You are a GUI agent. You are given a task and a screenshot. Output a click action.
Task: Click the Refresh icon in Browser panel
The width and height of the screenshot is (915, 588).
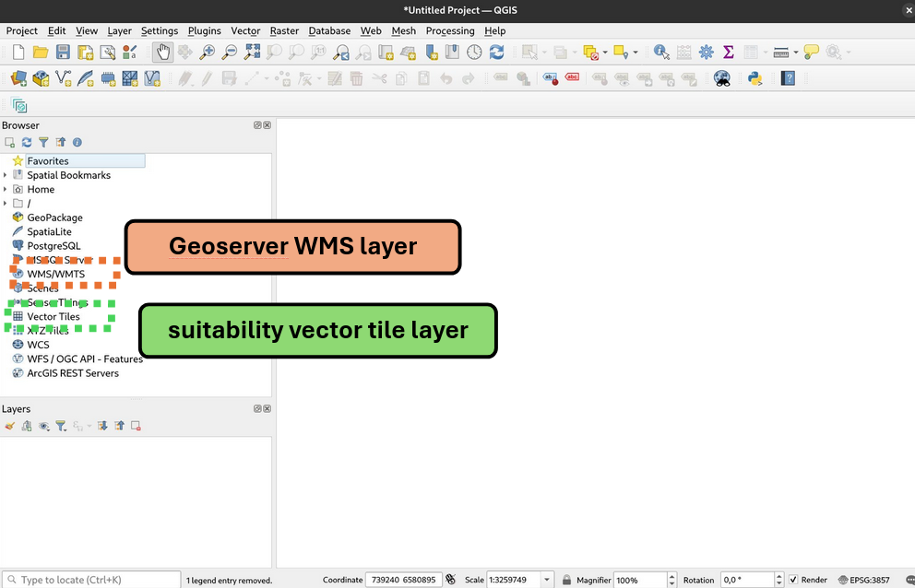point(26,142)
